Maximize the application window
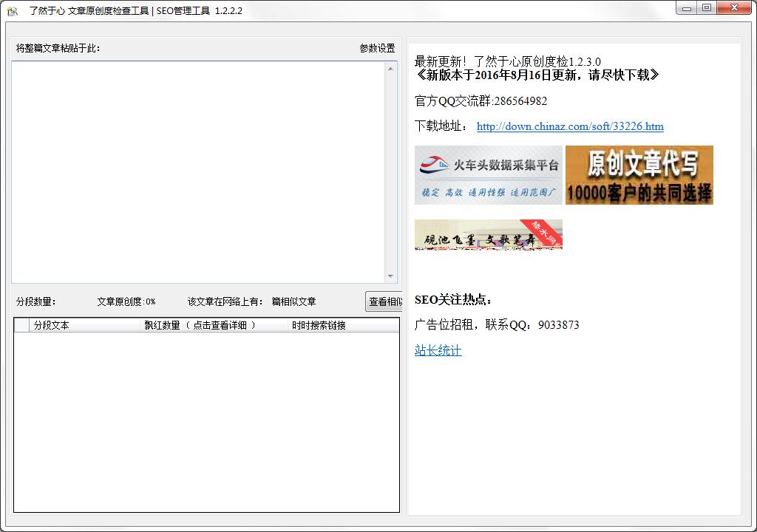Screen dimensions: 757x532 click(x=706, y=8)
